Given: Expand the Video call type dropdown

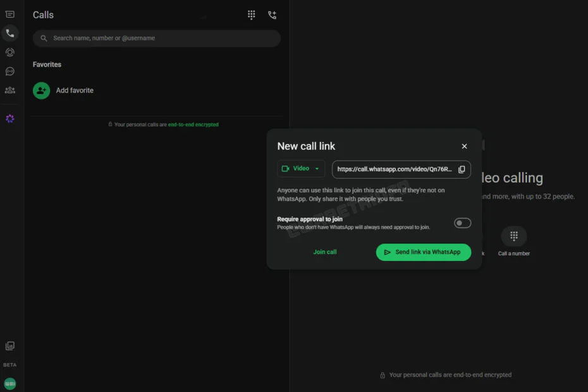Looking at the screenshot, I should (x=301, y=168).
